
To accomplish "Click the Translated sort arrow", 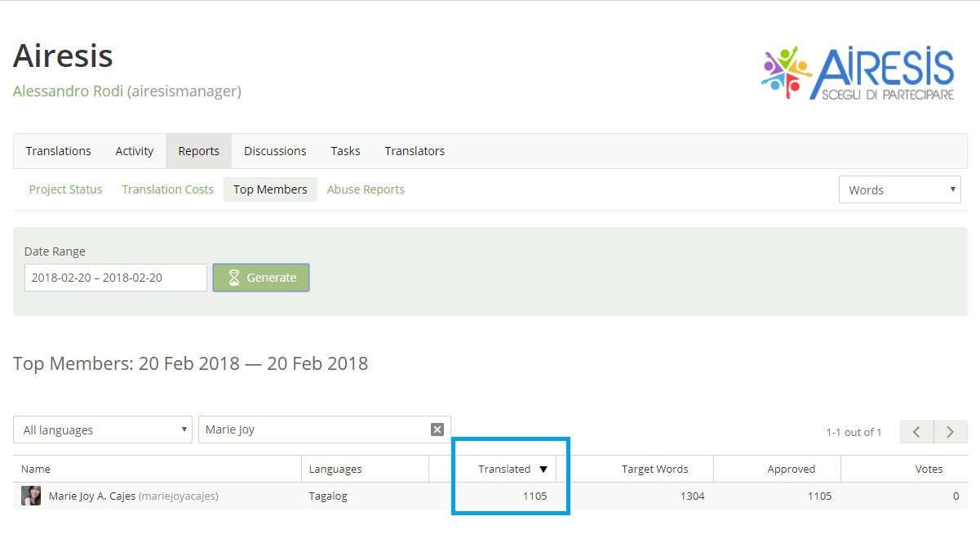I will [543, 470].
